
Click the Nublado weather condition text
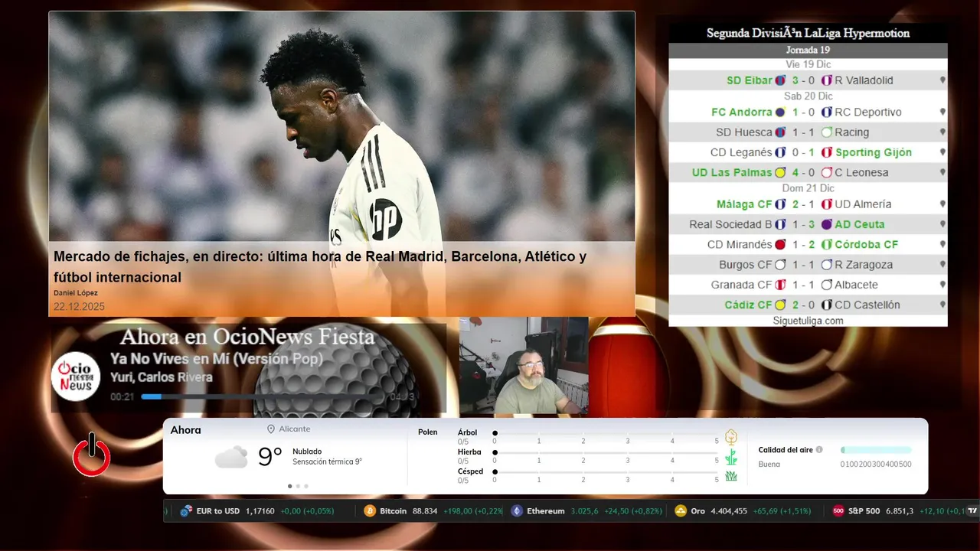coord(307,452)
